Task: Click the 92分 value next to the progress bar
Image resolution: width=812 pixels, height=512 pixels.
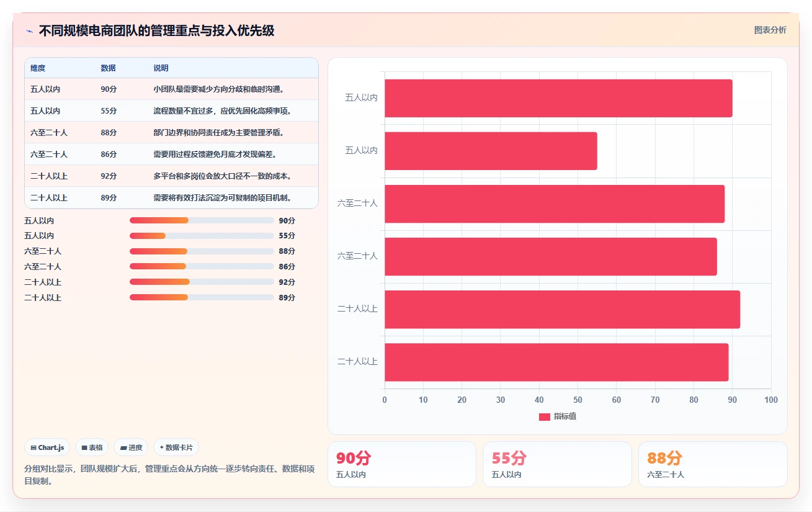Action: pyautogui.click(x=287, y=282)
